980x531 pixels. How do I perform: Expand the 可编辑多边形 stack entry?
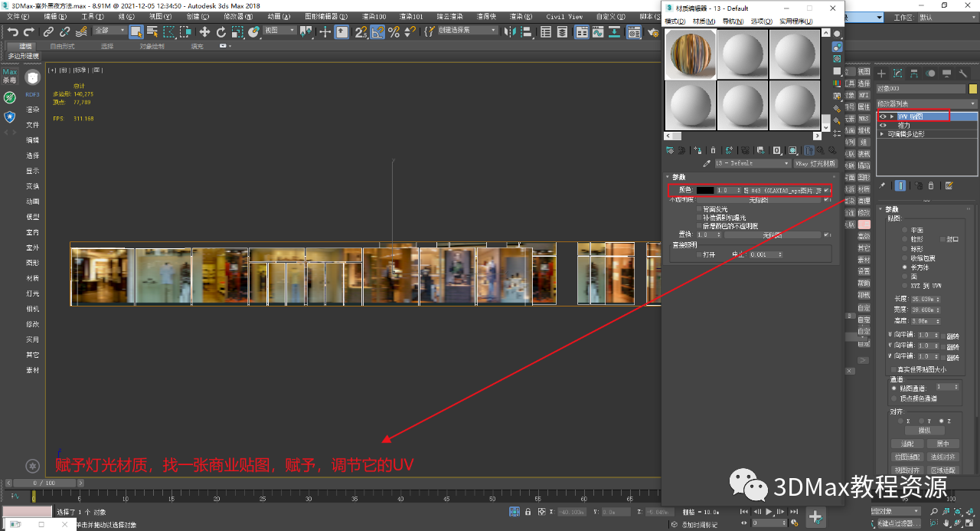click(x=883, y=134)
